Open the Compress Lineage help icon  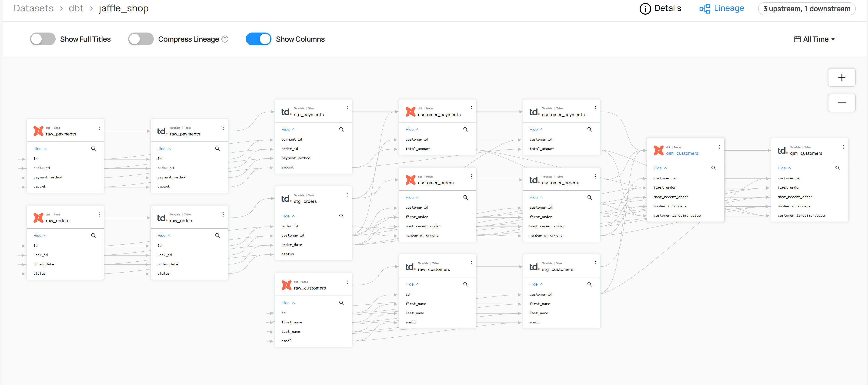(225, 39)
